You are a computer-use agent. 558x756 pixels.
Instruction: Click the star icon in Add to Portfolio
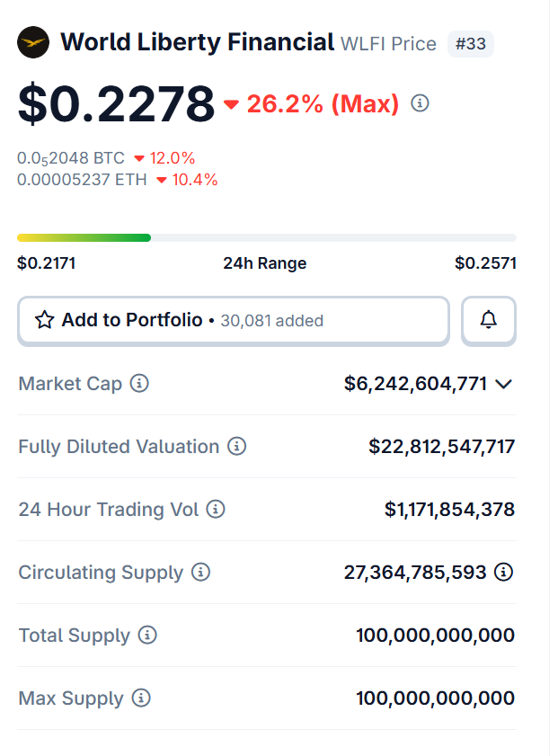45,320
